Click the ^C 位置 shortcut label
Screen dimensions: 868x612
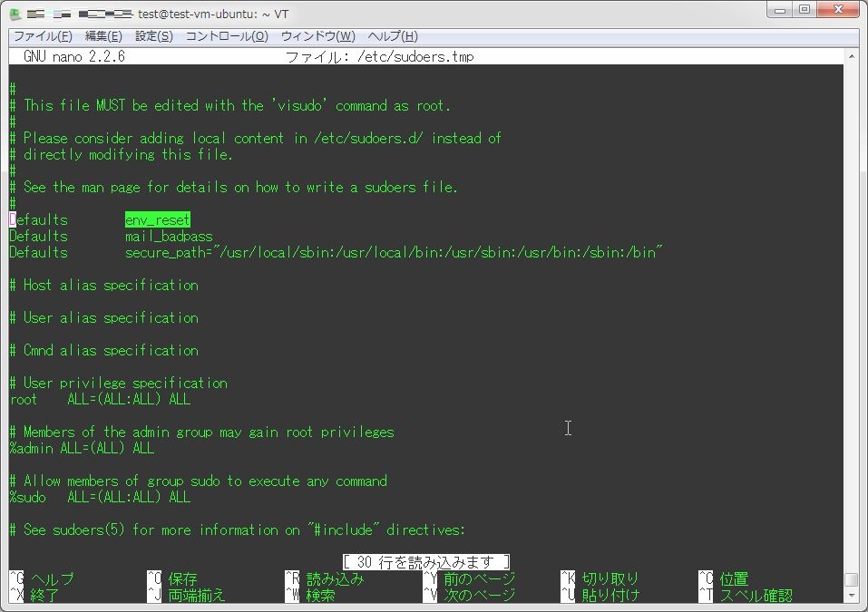(724, 578)
